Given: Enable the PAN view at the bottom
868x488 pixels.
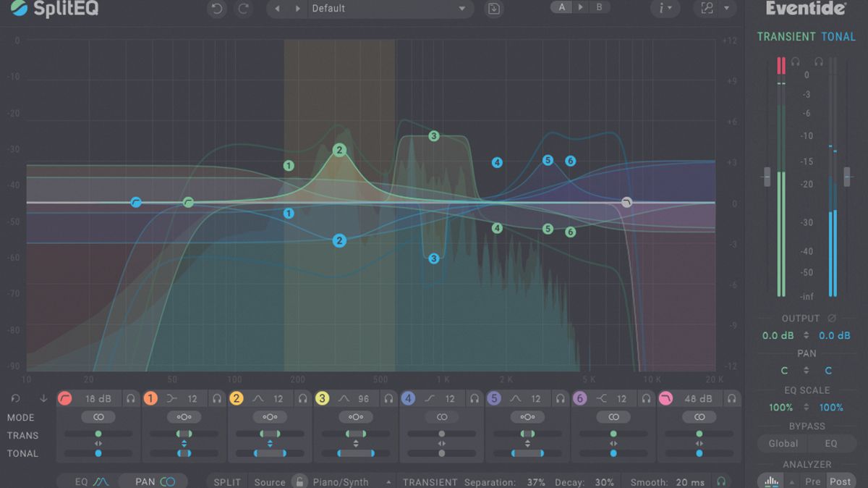Looking at the screenshot, I should (153, 479).
